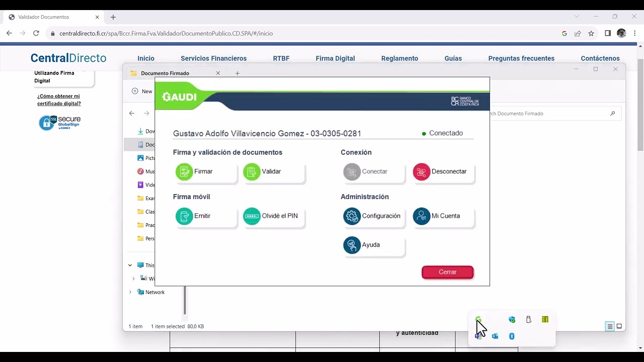Open the Music folder in Explorer sidebar
This screenshot has height=362, width=644.
click(146, 171)
